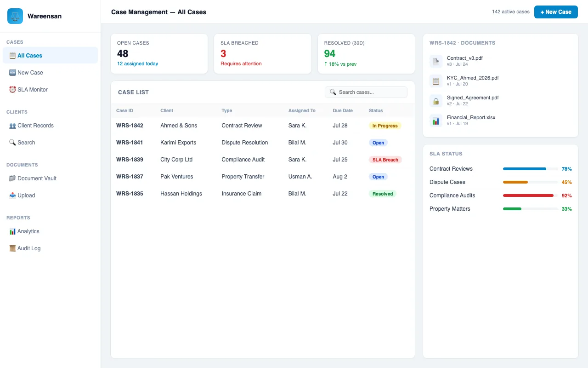
Task: Click the Resolved status badge for WRS-1835
Action: [x=383, y=194]
